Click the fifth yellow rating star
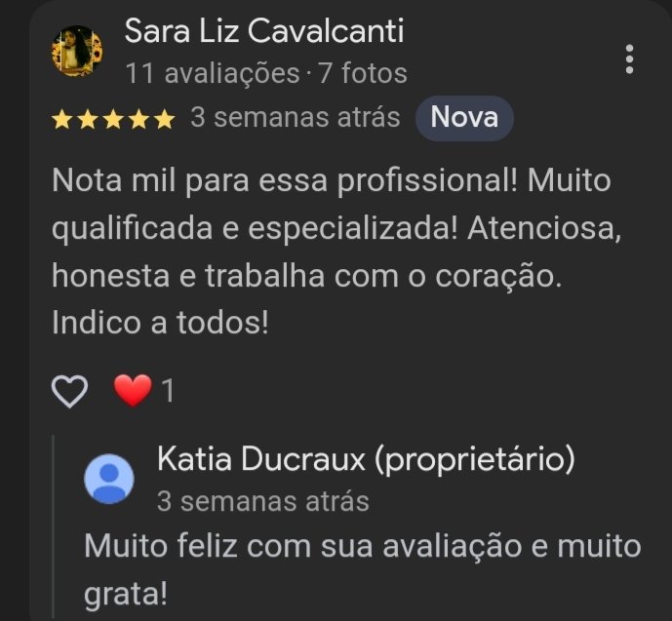This screenshot has height=621, width=672. click(x=165, y=120)
